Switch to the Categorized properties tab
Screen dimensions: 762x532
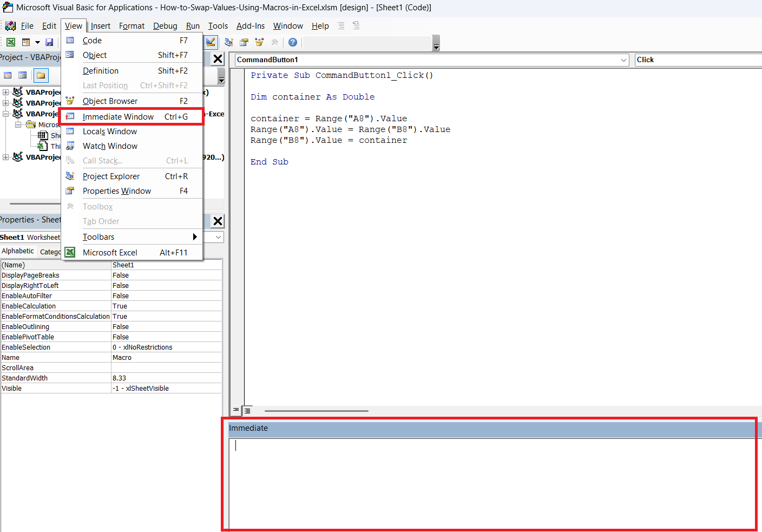(49, 252)
